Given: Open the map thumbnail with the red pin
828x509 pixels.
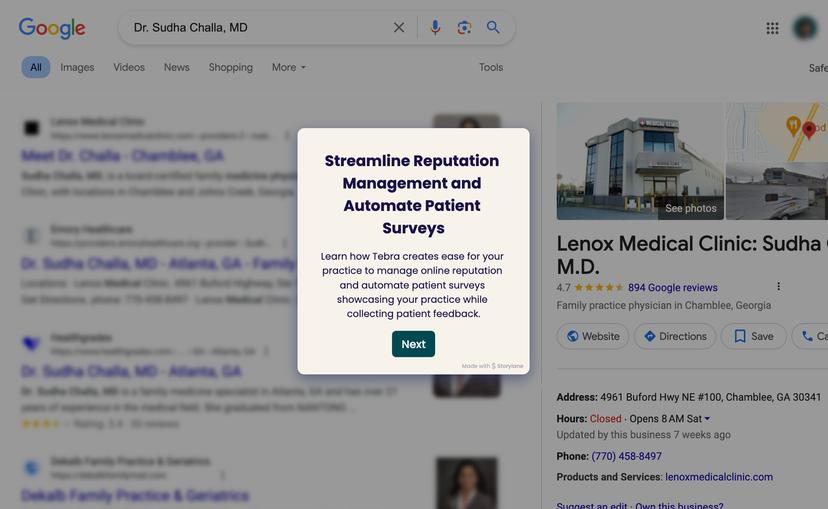Looking at the screenshot, I should pyautogui.click(x=777, y=132).
